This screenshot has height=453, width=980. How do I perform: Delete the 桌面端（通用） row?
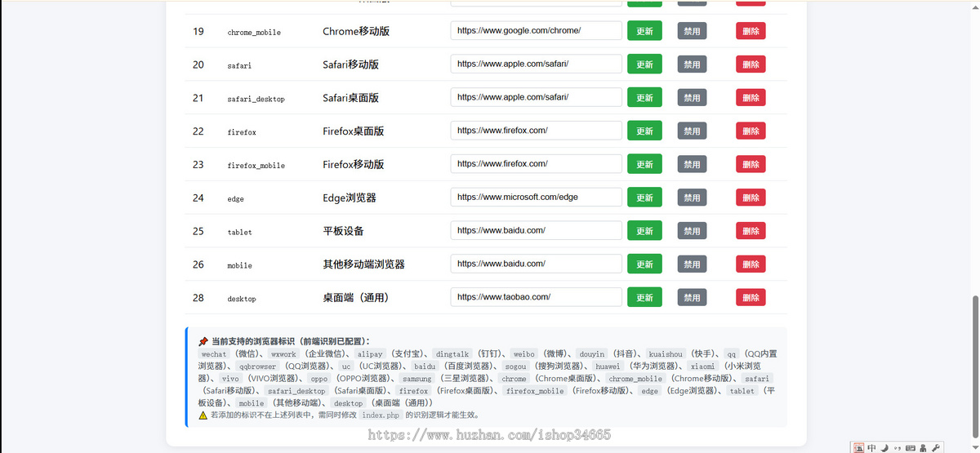pyautogui.click(x=751, y=298)
